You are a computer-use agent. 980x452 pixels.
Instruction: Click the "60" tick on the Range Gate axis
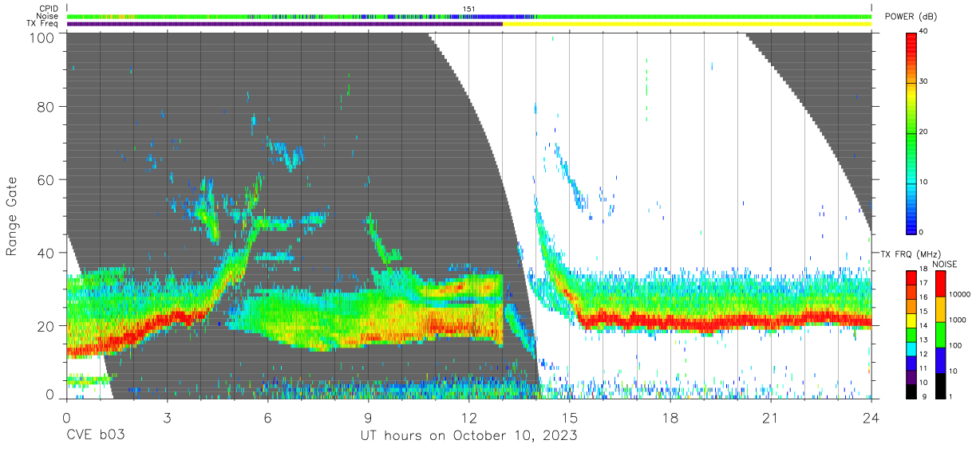coord(45,179)
